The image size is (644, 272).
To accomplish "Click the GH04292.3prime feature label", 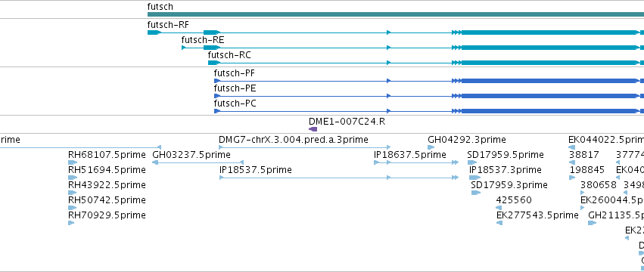I will pyautogui.click(x=467, y=140).
